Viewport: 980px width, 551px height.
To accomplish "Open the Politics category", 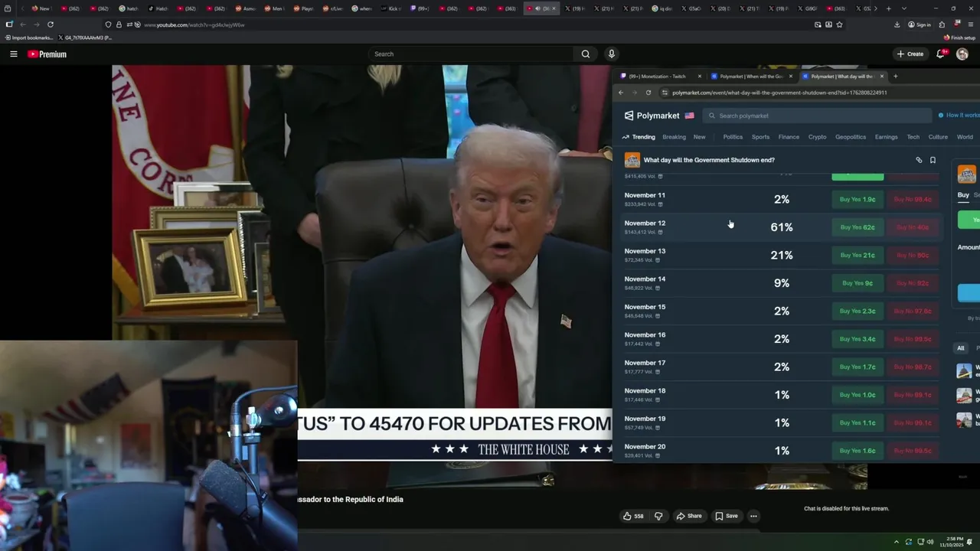I will click(733, 137).
